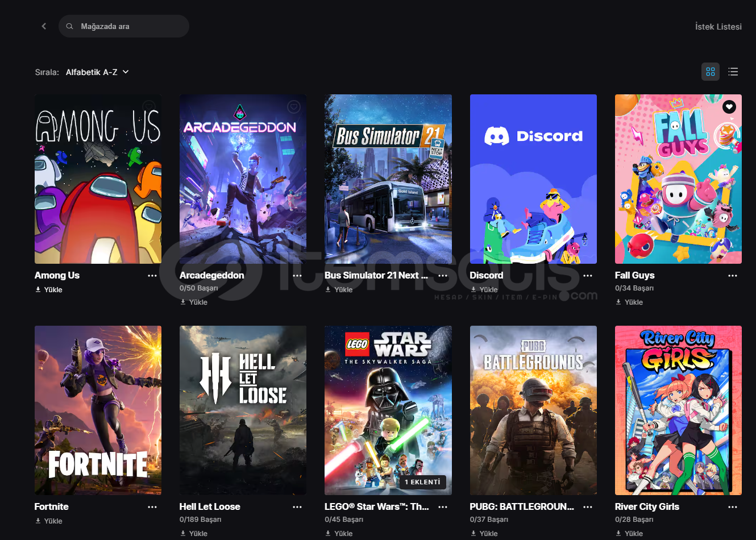Expand the 'Alfabetik A-Z' sort dropdown
Image resolution: width=756 pixels, height=540 pixels.
click(x=97, y=72)
